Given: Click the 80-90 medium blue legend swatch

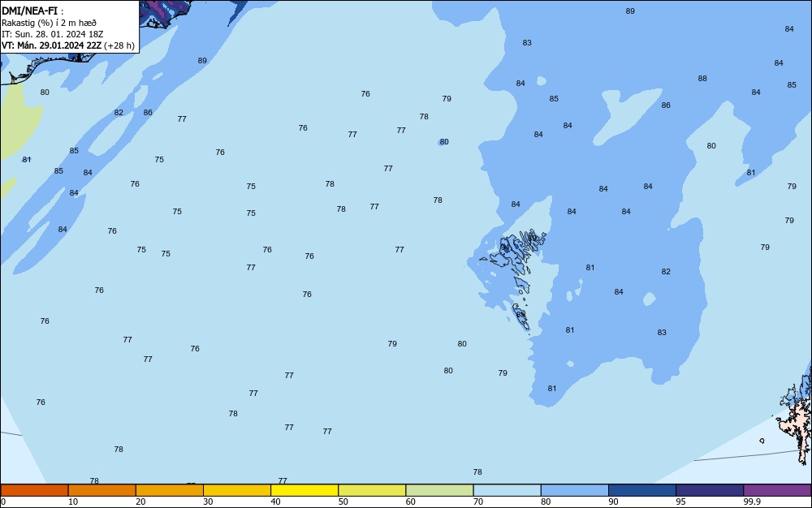Looking at the screenshot, I should click(x=575, y=490).
